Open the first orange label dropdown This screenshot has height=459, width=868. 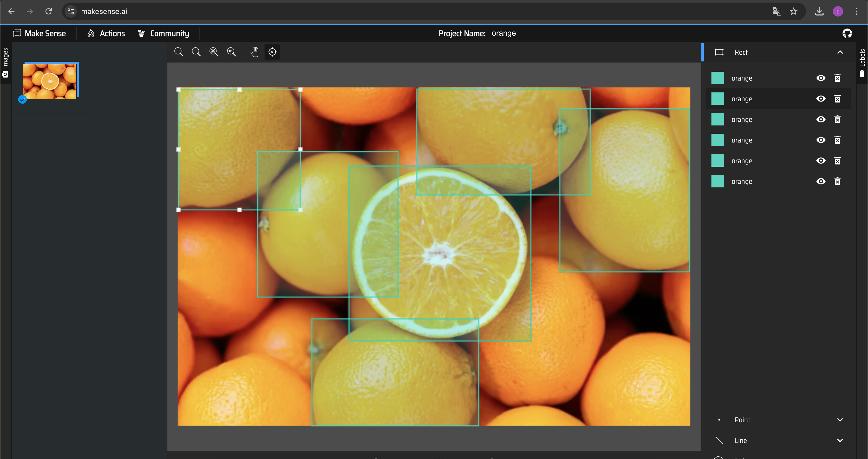(742, 78)
